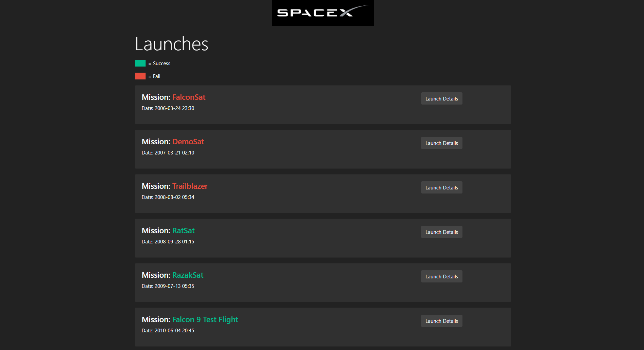
Task: Open Launch Details for Trailblazer
Action: (x=441, y=187)
